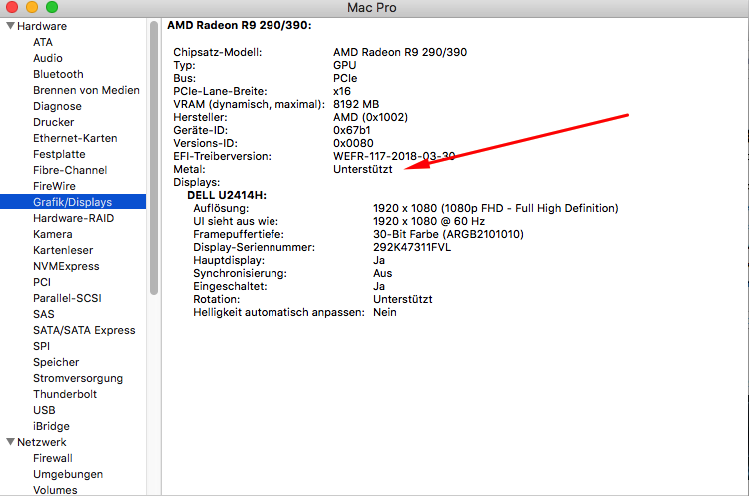Viewport: 749px width, 496px height.
Task: Click the Geräte-ID value 0x67b1
Action: tap(352, 130)
